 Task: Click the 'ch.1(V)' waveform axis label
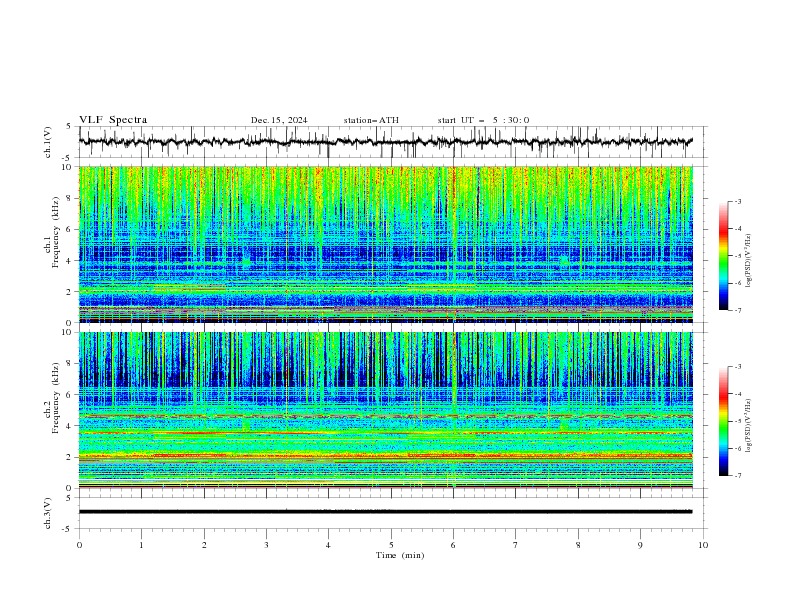[x=48, y=142]
